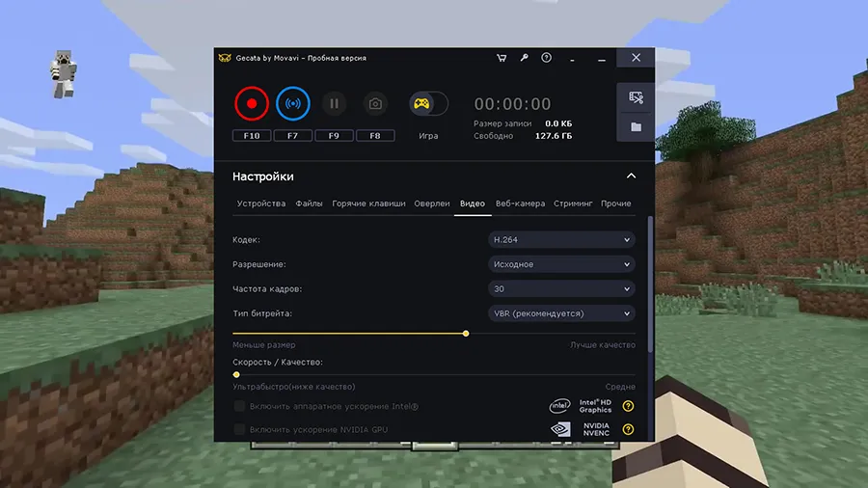Screen dimensions: 868x488
Task: Open the recordings folder icon
Action: (x=636, y=126)
